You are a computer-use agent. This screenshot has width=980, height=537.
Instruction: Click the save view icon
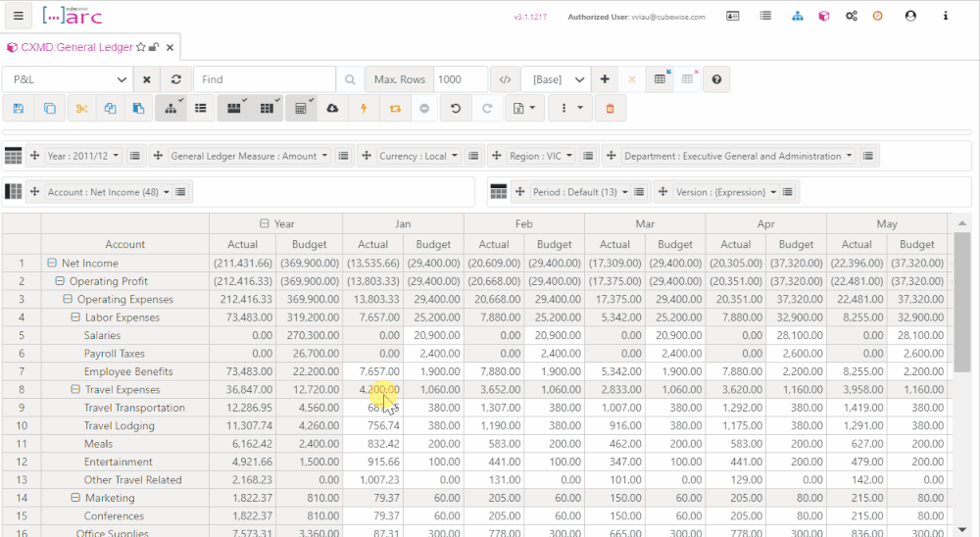click(x=19, y=108)
